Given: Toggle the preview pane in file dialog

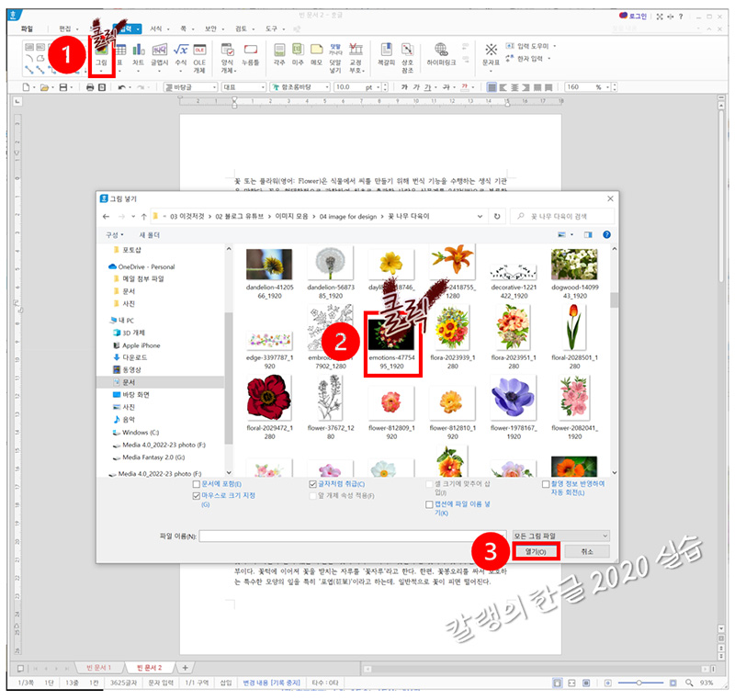Looking at the screenshot, I should tap(588, 235).
